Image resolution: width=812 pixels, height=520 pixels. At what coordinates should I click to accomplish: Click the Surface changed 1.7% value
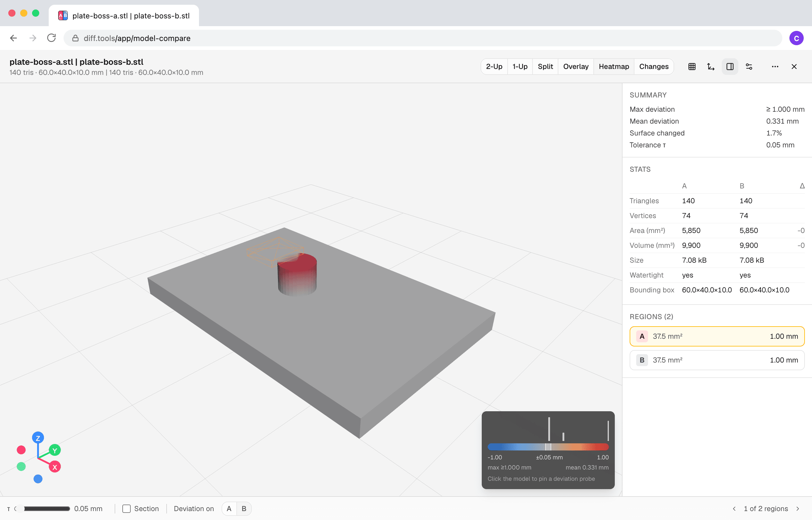[774, 133]
